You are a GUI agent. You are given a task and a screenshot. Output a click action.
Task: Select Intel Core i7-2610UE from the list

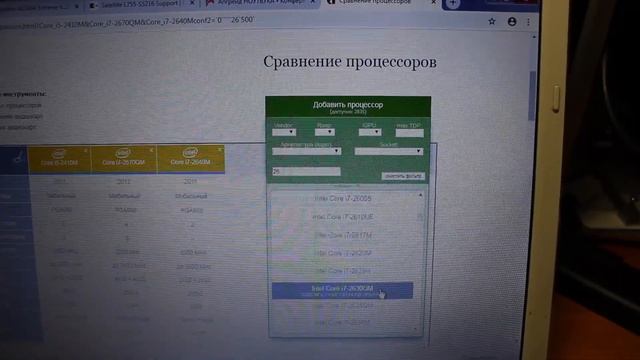[343, 217]
